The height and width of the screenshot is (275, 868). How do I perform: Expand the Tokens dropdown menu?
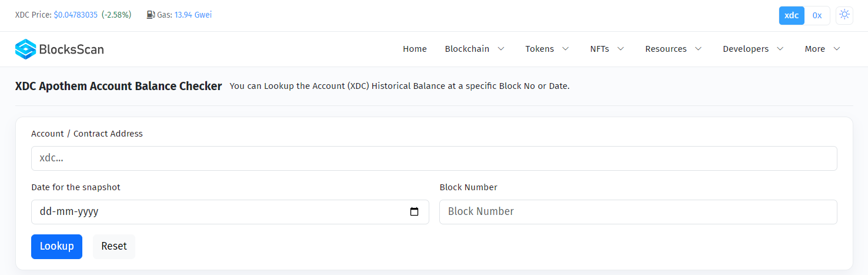point(547,49)
